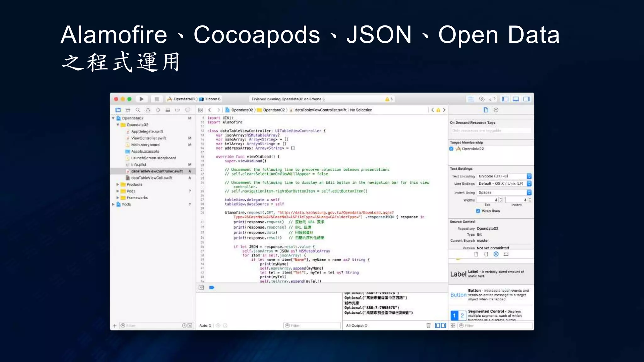This screenshot has height=362, width=644.
Task: Open the Line Endings dropdown
Action: pos(504,184)
